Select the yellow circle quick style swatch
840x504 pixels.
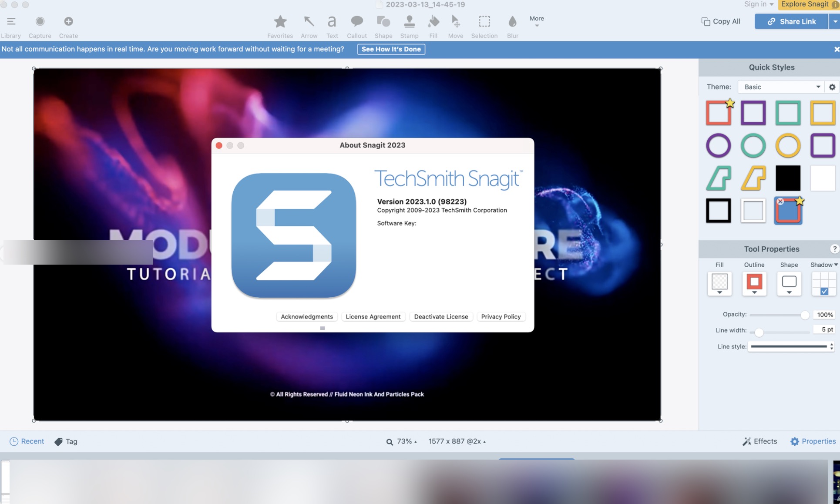pyautogui.click(x=788, y=145)
